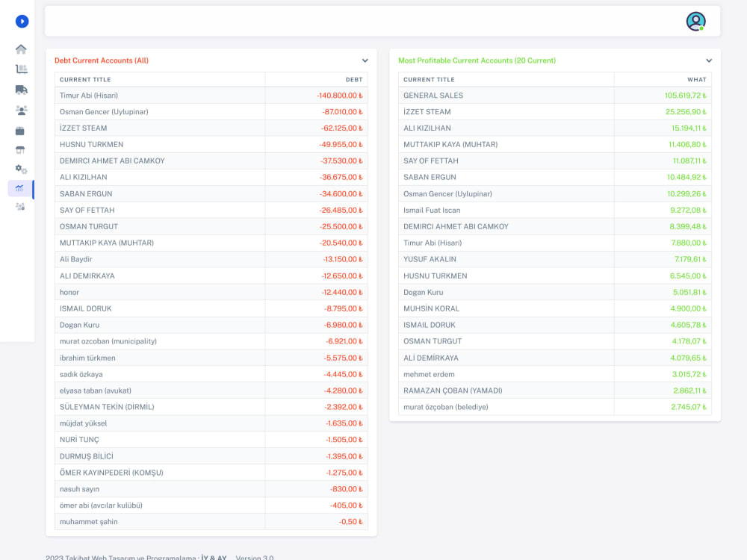
Task: Select ALI DEMIRKAYA in debt table
Action: (211, 276)
